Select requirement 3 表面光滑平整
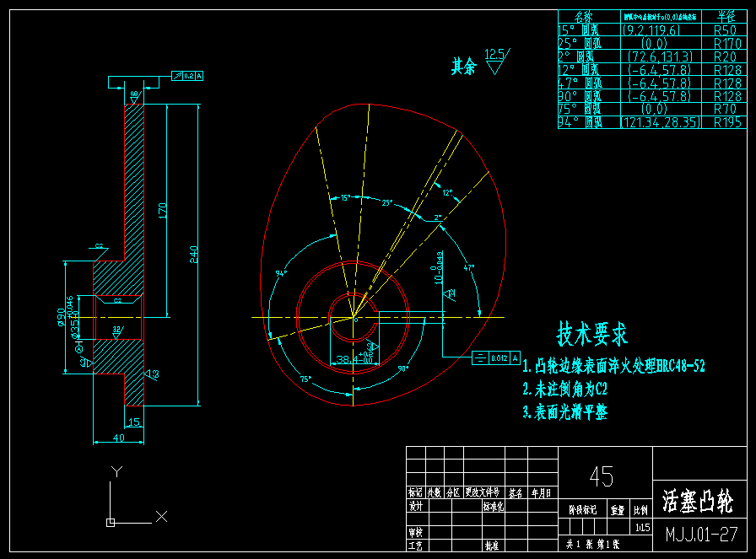 [565, 412]
